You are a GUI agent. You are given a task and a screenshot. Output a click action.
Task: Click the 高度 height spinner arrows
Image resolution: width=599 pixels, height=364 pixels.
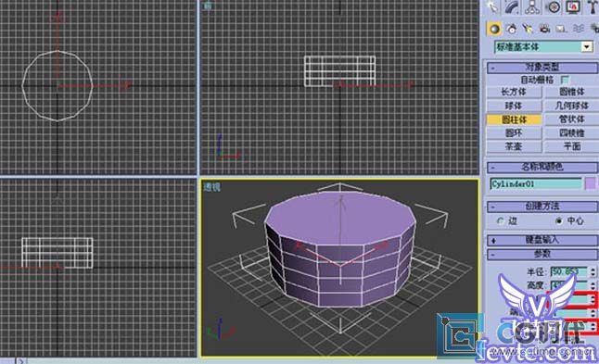[593, 285]
